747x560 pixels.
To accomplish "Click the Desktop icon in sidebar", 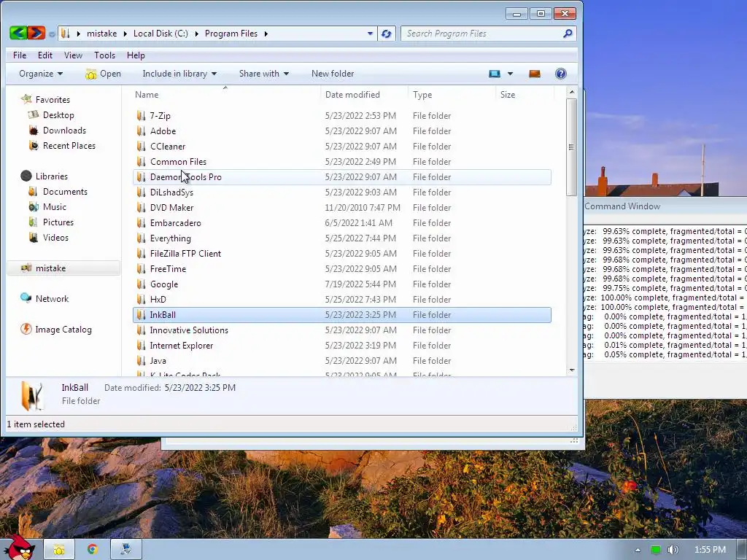I will (x=34, y=114).
